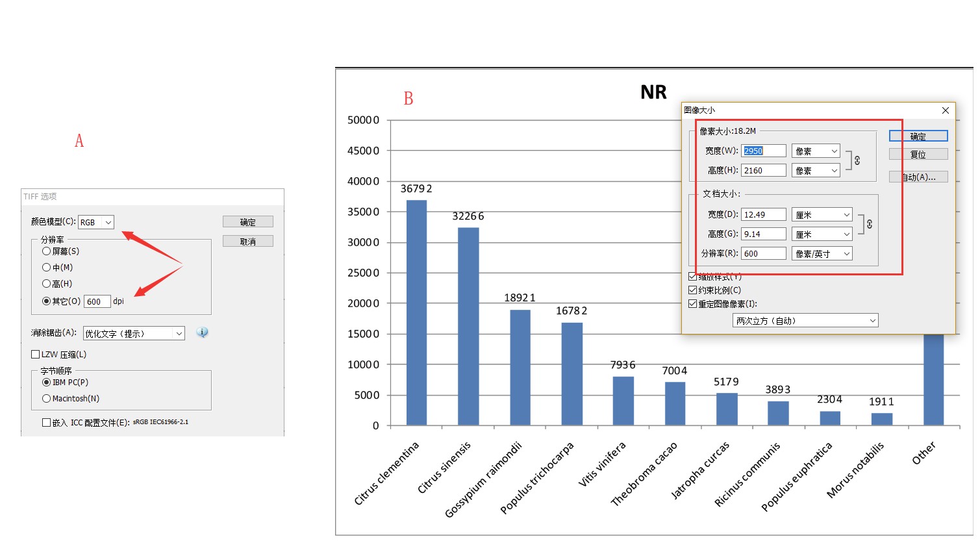This screenshot has height=541, width=980.
Task: Click the Gossypium raimondii bar
Action: pos(520,368)
